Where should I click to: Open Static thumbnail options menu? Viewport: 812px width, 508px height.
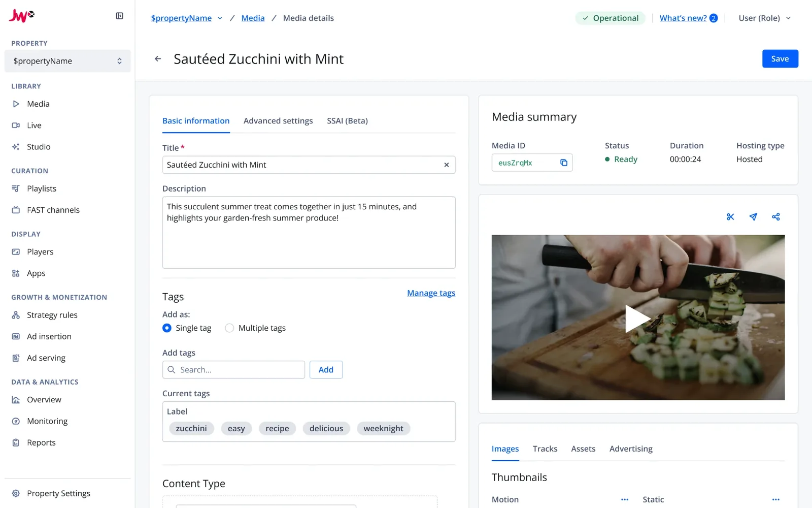pos(775,499)
